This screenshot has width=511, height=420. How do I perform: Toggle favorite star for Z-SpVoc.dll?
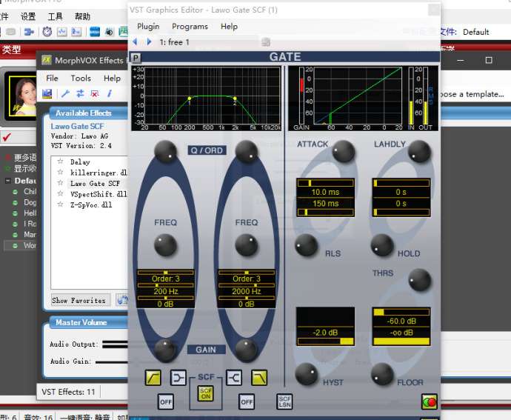pos(60,204)
